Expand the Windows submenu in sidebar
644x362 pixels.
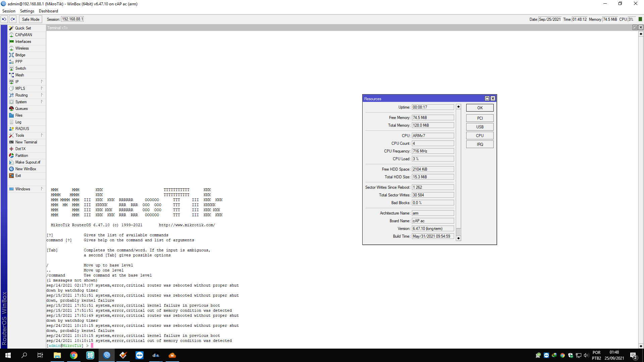[x=42, y=189]
